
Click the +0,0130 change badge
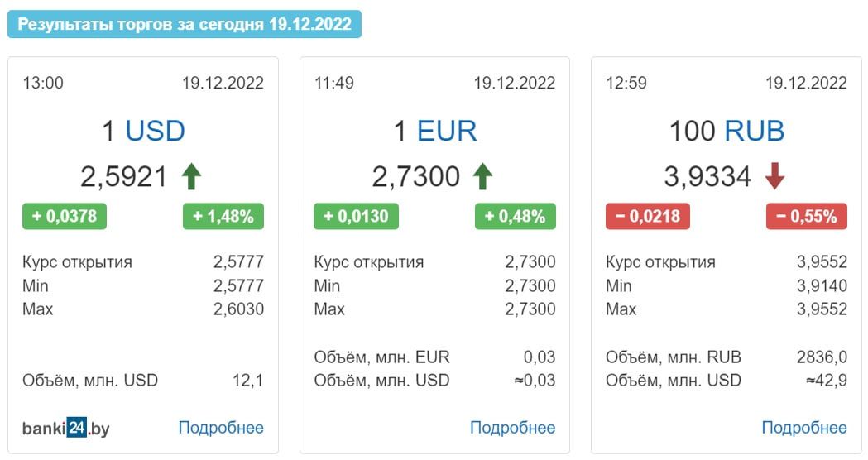click(356, 216)
